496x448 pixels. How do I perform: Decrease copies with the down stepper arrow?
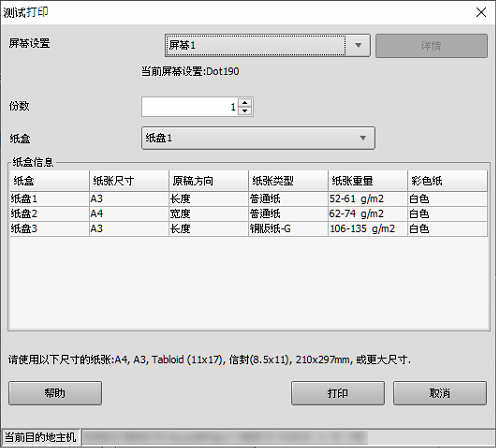click(245, 111)
